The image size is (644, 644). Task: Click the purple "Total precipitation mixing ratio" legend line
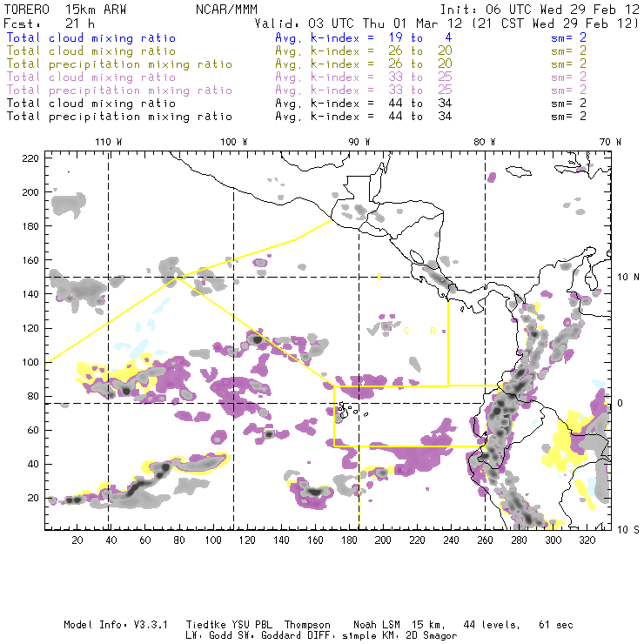(119, 91)
